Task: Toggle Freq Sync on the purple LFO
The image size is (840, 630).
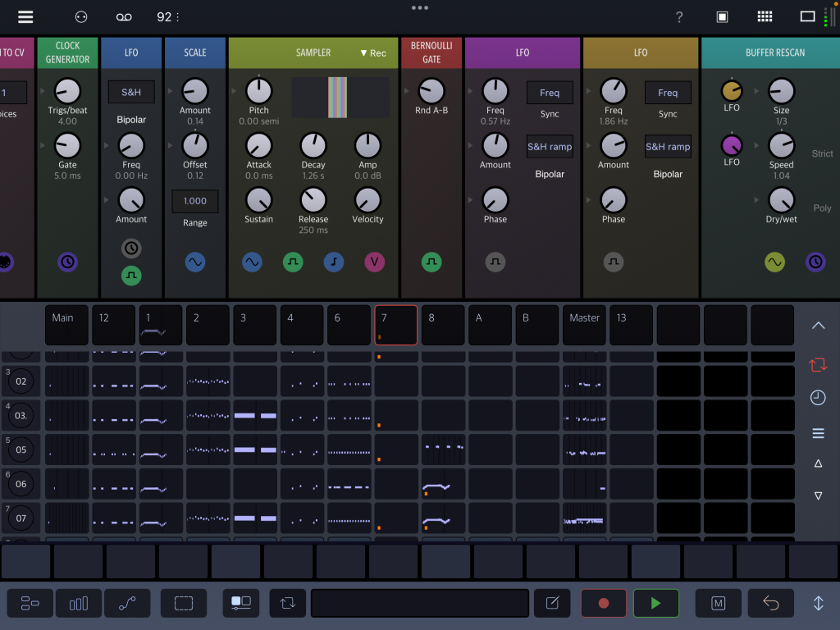Action: coord(550,92)
